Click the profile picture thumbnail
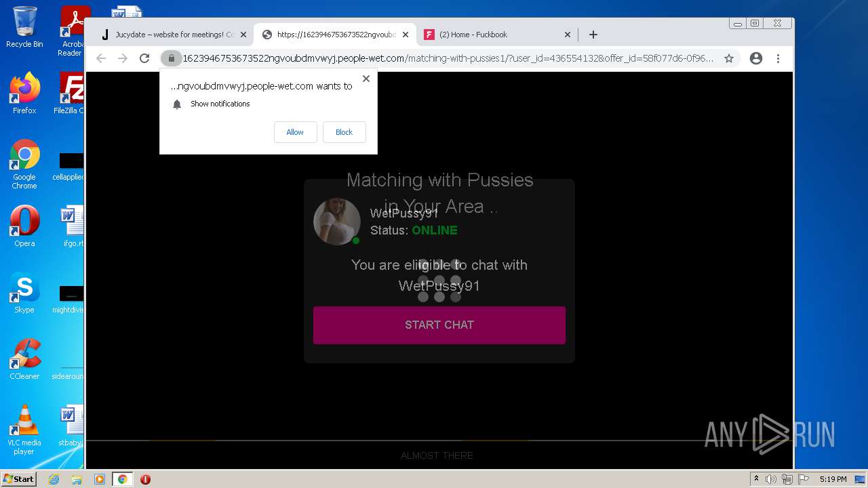This screenshot has height=488, width=868. click(336, 221)
